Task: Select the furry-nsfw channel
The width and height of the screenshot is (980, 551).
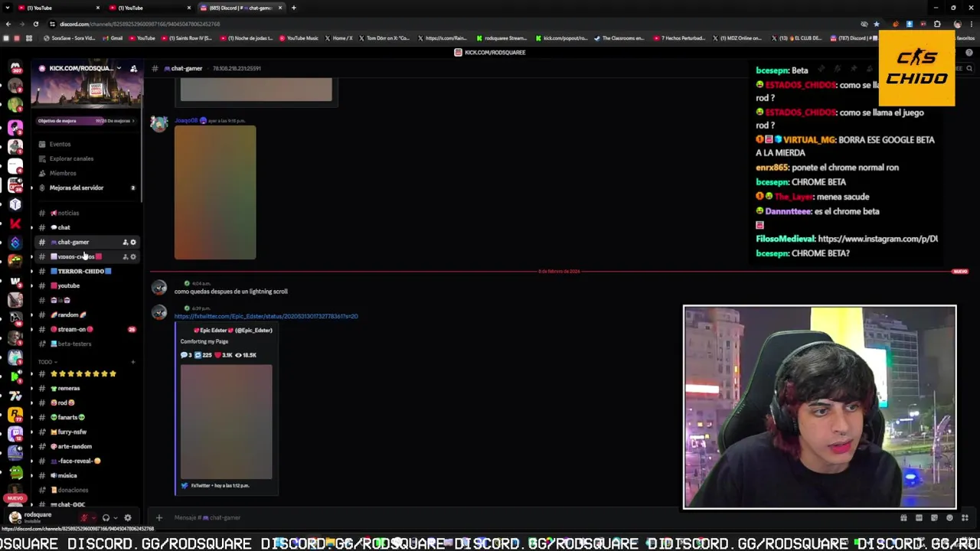Action: pos(86,432)
